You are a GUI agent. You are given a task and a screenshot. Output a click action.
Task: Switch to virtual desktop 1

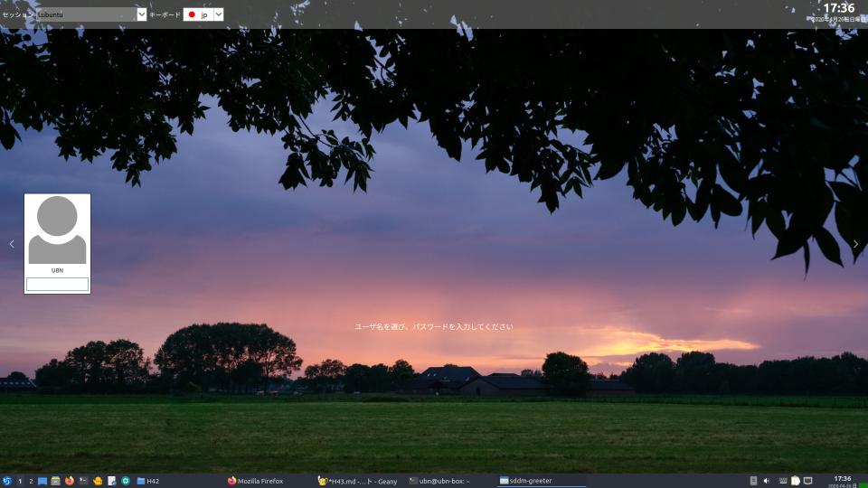[21, 481]
